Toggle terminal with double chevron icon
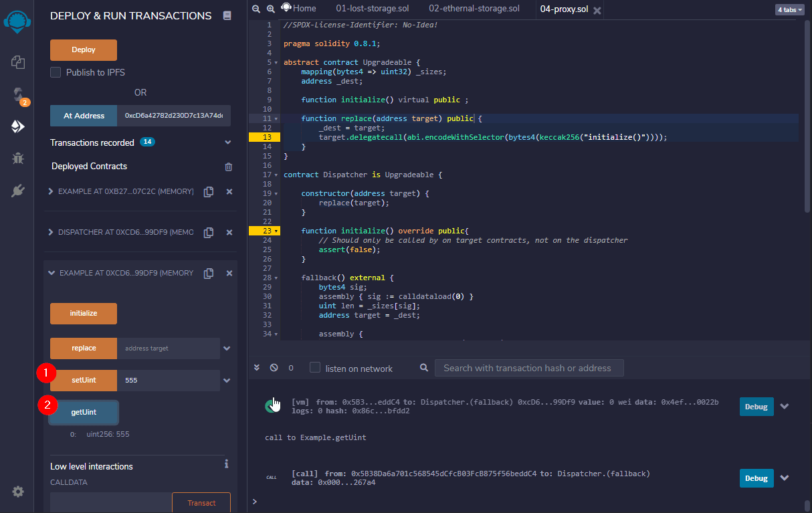The image size is (812, 513). tap(257, 368)
